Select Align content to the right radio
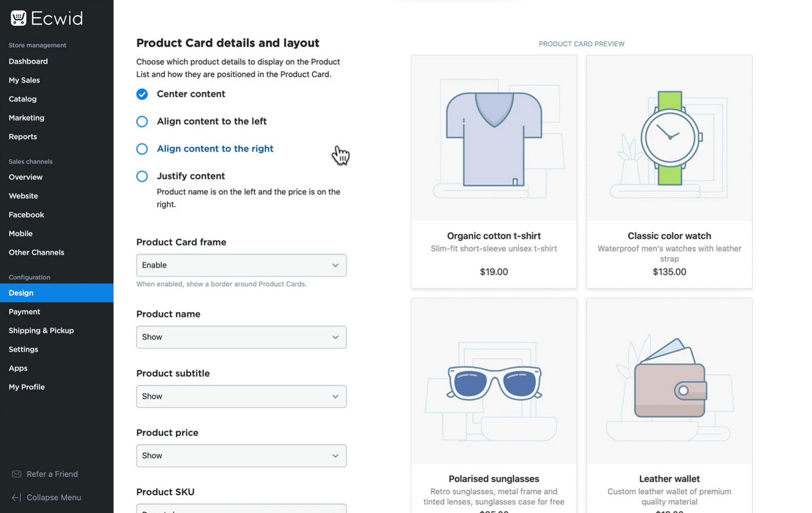The image size is (812, 513). [142, 149]
